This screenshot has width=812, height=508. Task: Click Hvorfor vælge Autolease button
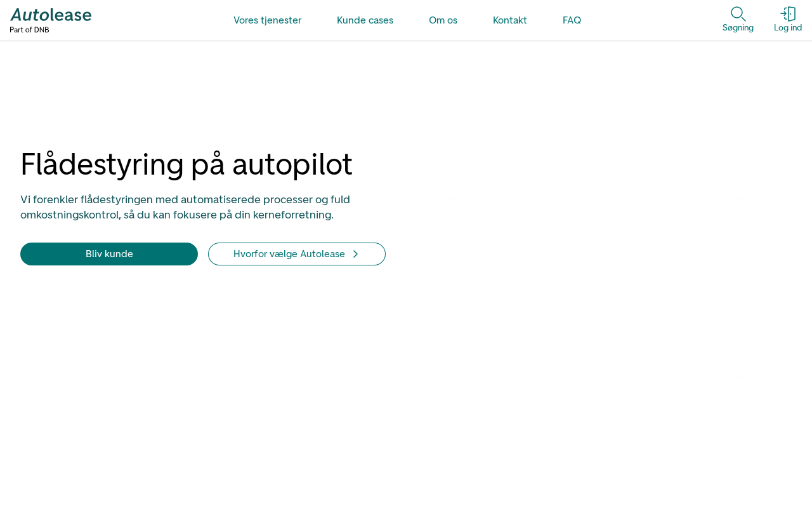[297, 254]
